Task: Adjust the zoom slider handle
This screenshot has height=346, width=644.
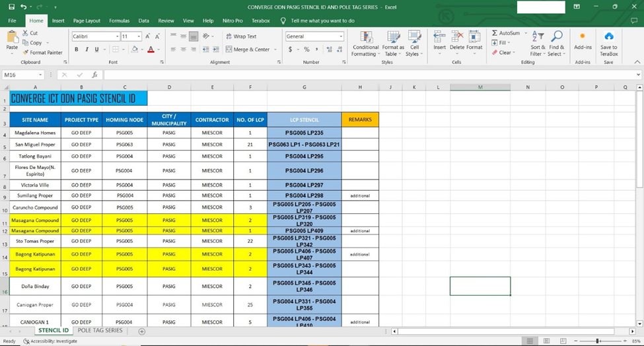Action: point(598,341)
